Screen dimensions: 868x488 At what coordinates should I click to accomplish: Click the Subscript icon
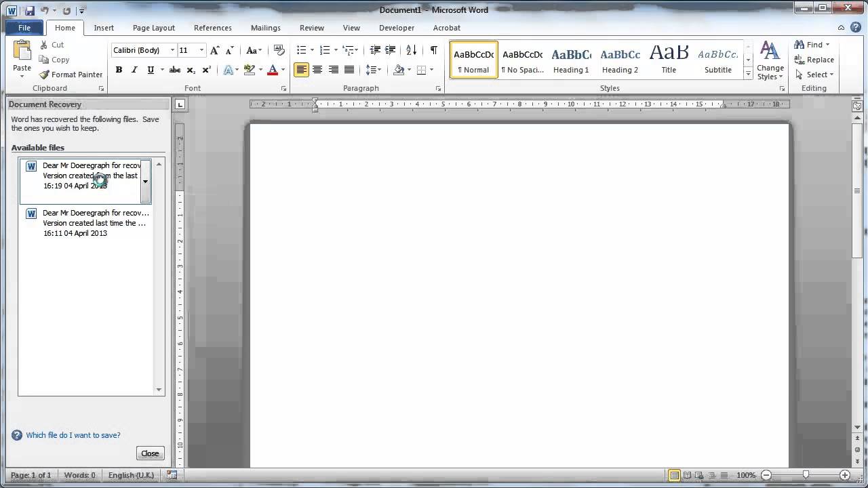191,70
